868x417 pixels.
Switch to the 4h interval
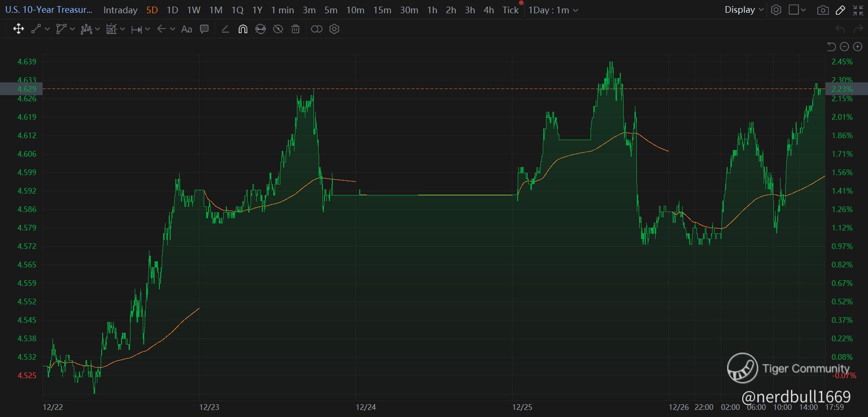[x=489, y=10]
